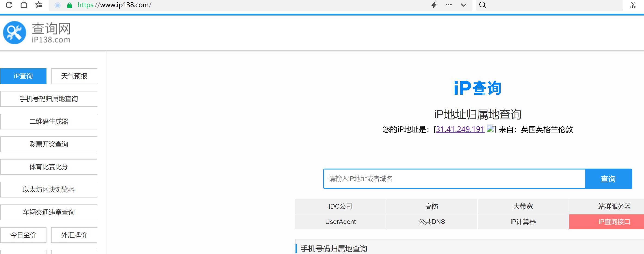Expand the address bar dropdown chevron
Image resolution: width=644 pixels, height=254 pixels.
coord(463,5)
